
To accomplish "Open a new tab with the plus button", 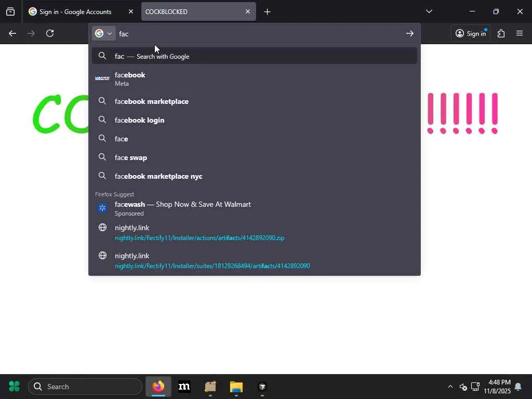I will point(268,12).
